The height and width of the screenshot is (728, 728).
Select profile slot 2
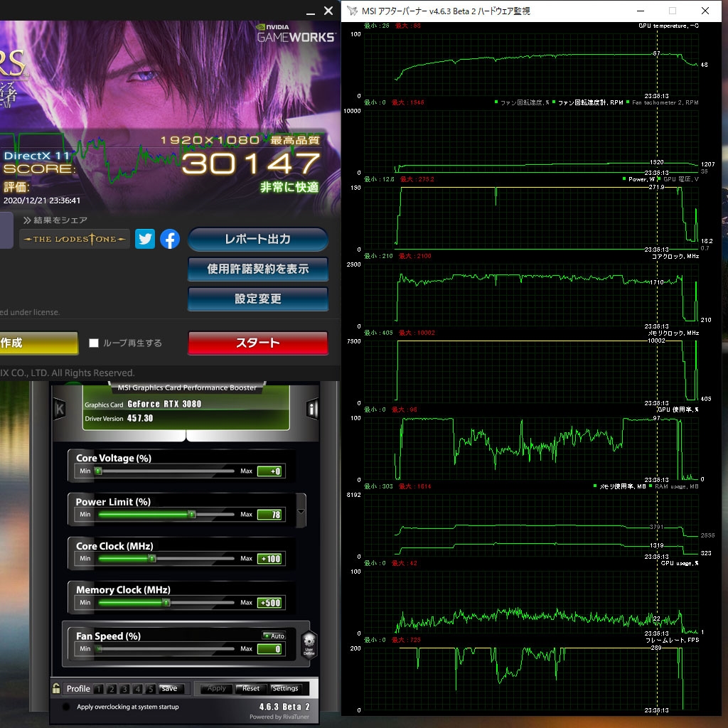click(x=112, y=689)
